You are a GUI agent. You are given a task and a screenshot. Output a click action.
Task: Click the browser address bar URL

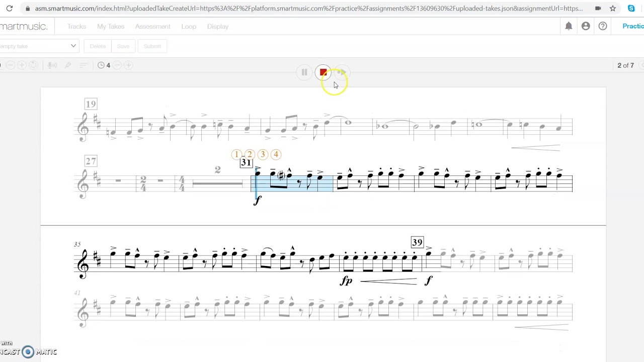(309, 9)
